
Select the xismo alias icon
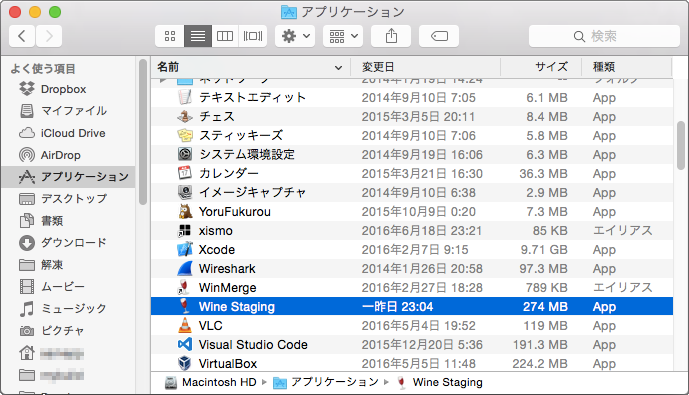[x=185, y=230]
